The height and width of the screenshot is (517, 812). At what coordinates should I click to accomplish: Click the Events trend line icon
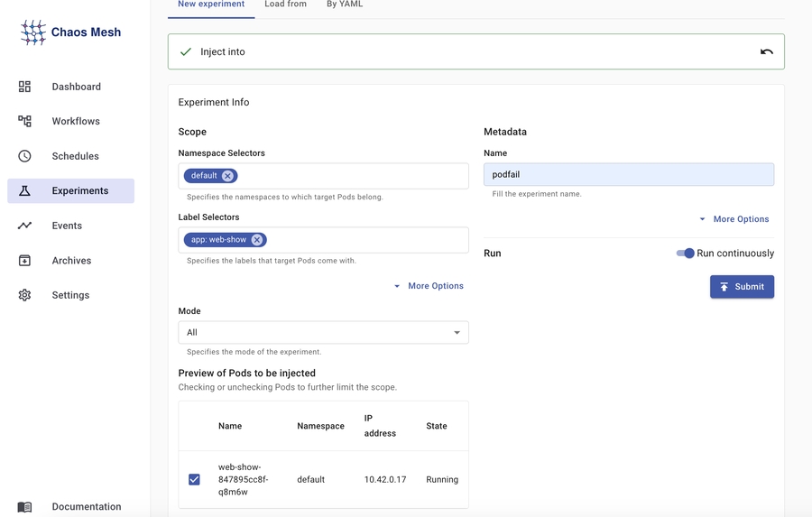click(24, 226)
